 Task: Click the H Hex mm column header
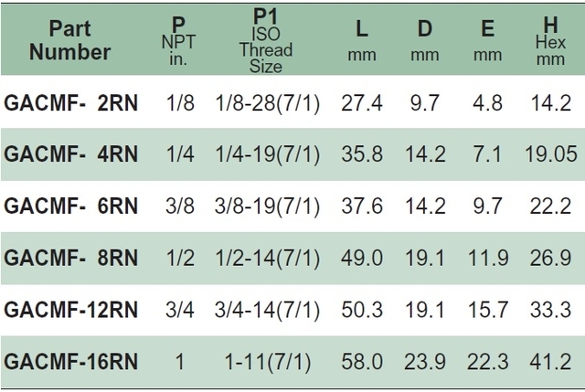(x=550, y=41)
